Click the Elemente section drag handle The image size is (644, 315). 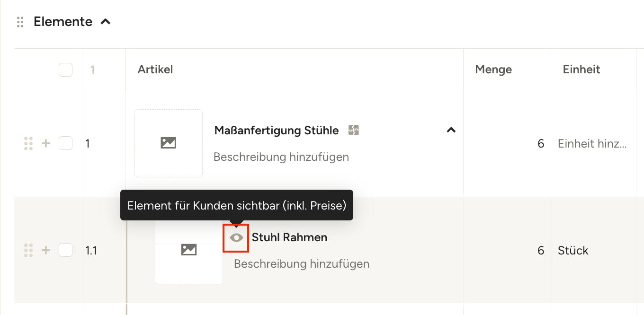tap(20, 22)
